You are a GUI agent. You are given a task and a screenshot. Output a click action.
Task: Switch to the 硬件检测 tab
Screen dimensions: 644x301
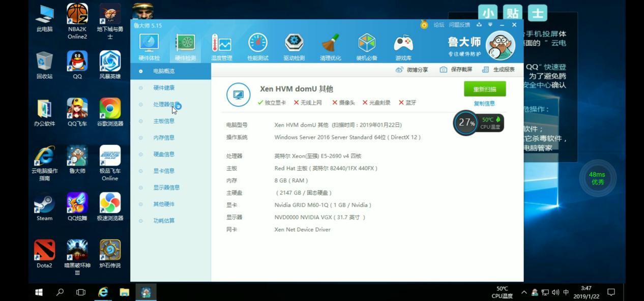coord(185,46)
